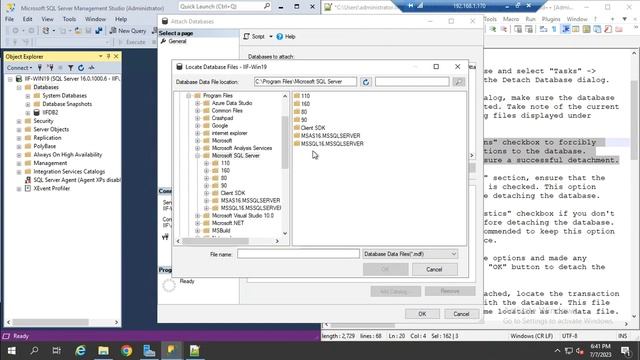Select Microsoft Analysis Services in folder tree
This screenshot has width=640, height=360.
[x=242, y=148]
